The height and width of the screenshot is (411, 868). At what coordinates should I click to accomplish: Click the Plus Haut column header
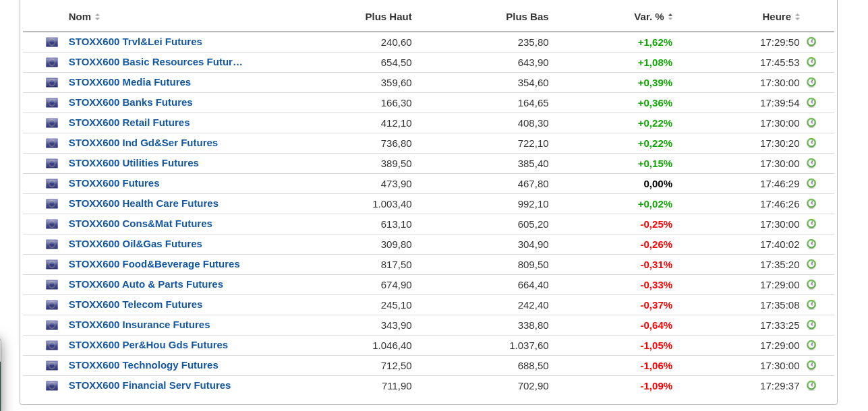point(388,17)
